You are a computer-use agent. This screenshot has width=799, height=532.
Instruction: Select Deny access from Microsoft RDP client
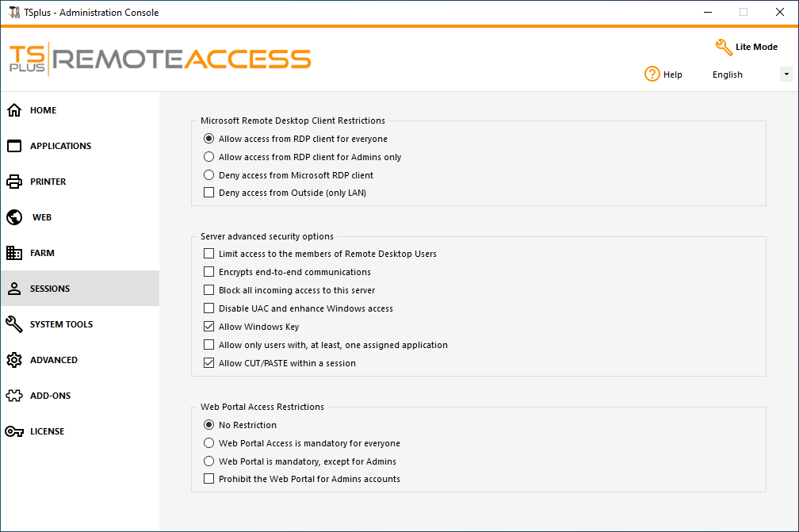(209, 175)
